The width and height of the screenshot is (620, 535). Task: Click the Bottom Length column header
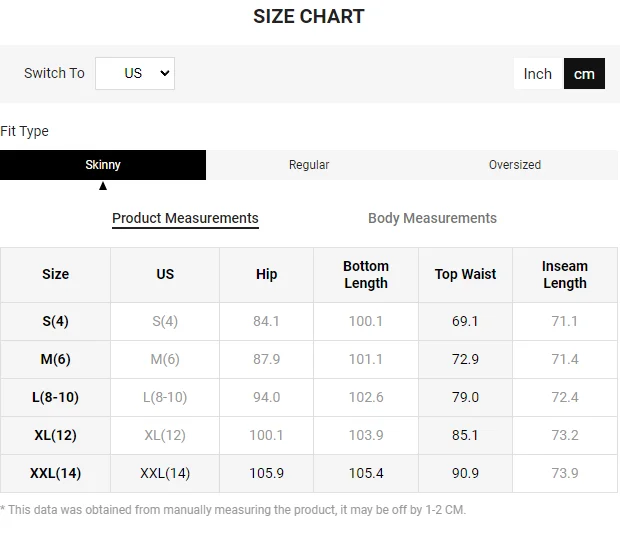pyautogui.click(x=366, y=274)
